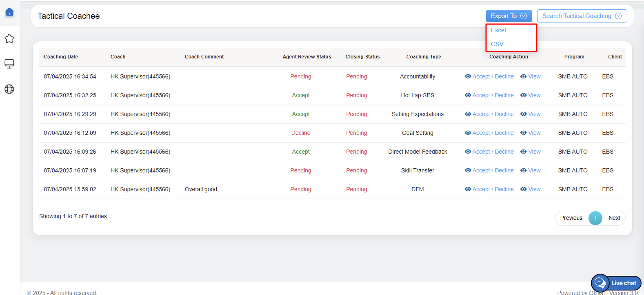Go to the Previous page

click(571, 218)
